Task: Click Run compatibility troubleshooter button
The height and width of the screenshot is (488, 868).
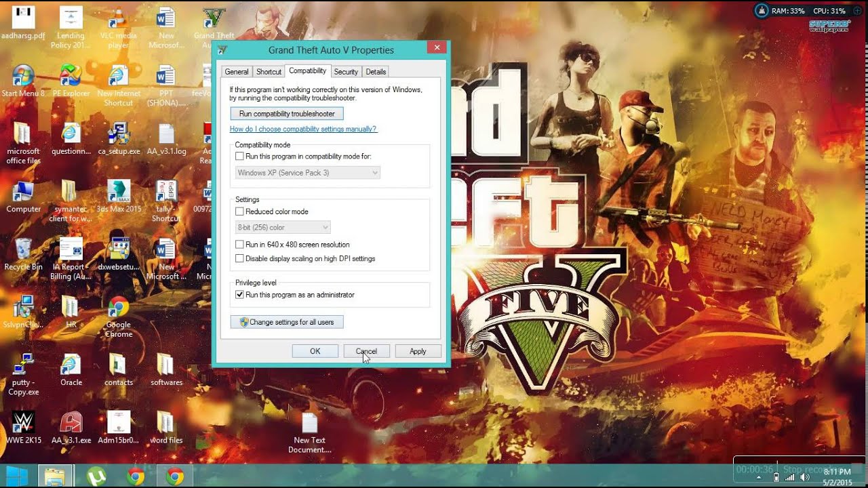Action: [287, 114]
